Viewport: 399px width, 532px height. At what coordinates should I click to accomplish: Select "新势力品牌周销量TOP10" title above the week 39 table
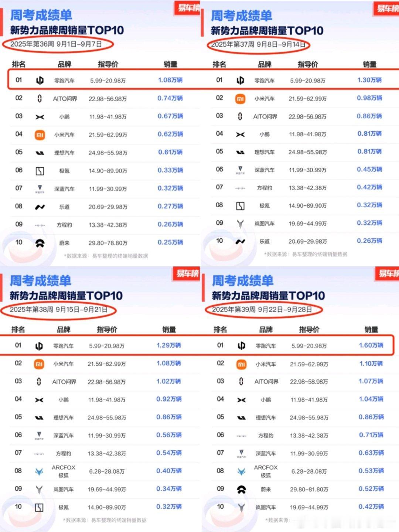tap(268, 296)
